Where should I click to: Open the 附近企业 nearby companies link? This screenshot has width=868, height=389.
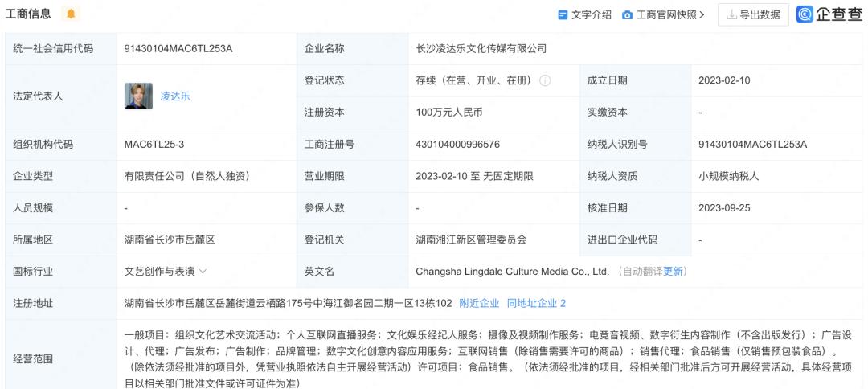tap(479, 303)
